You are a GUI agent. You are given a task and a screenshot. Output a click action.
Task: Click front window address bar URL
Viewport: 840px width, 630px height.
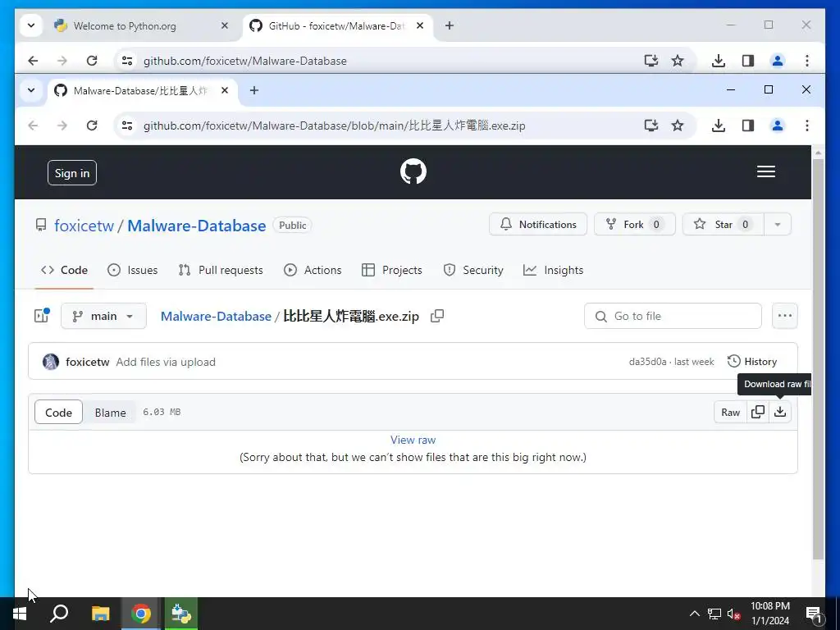[335, 126]
